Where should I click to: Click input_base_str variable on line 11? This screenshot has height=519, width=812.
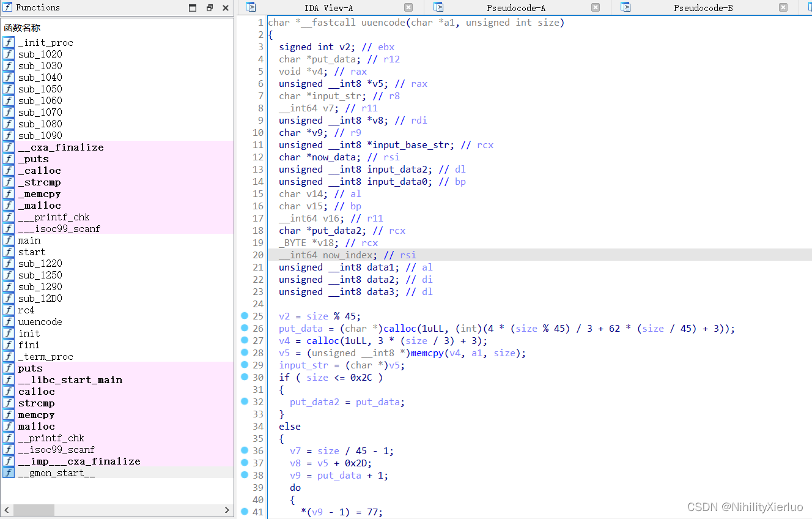click(x=411, y=144)
